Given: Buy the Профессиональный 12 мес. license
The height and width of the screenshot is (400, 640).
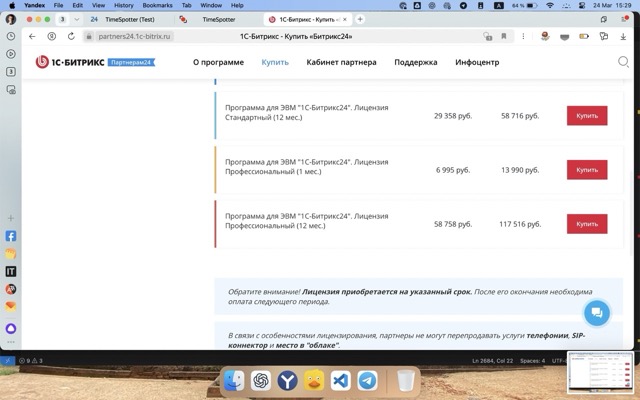Looking at the screenshot, I should (x=587, y=224).
